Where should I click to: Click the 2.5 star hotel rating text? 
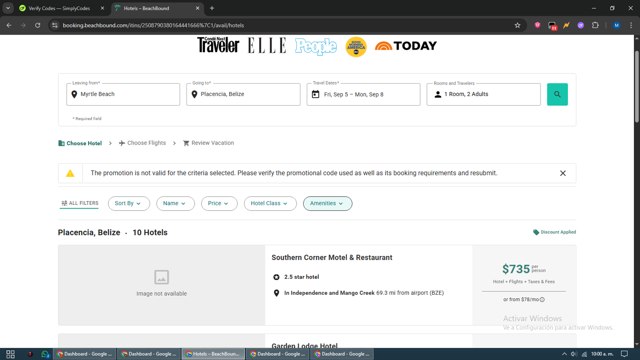(302, 277)
